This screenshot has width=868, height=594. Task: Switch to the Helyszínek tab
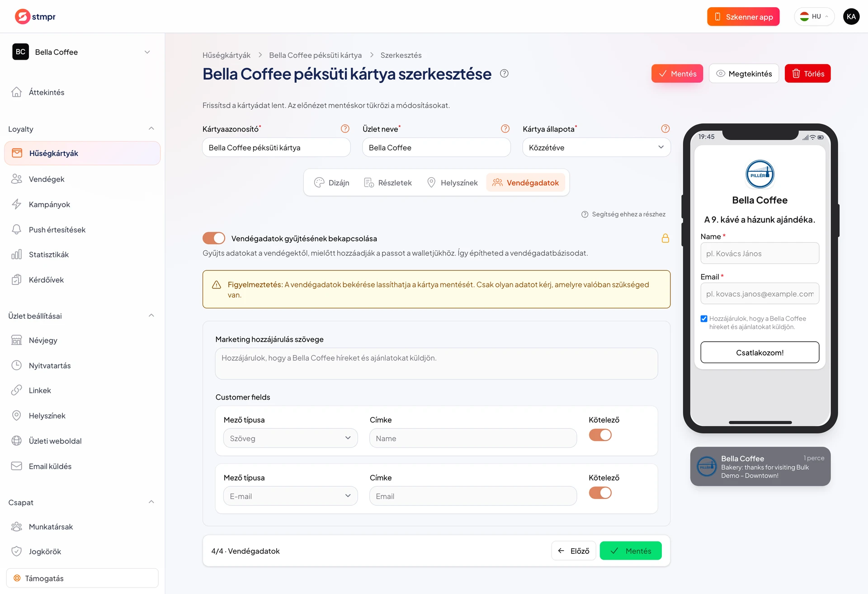pyautogui.click(x=452, y=183)
